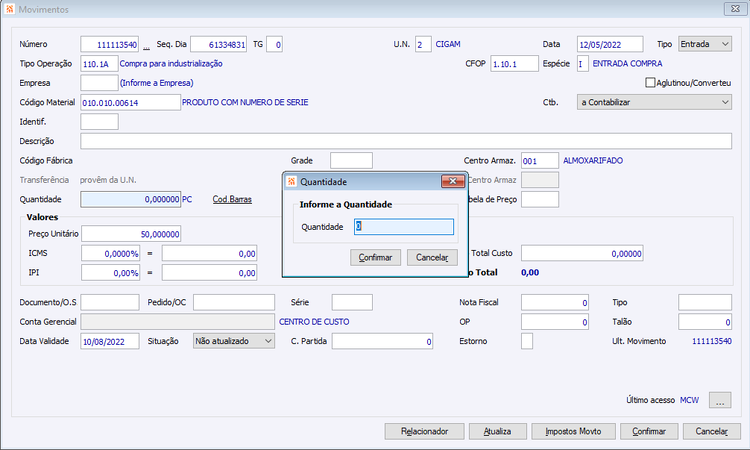
Task: Toggle the Estorno checkbox
Action: [x=527, y=341]
